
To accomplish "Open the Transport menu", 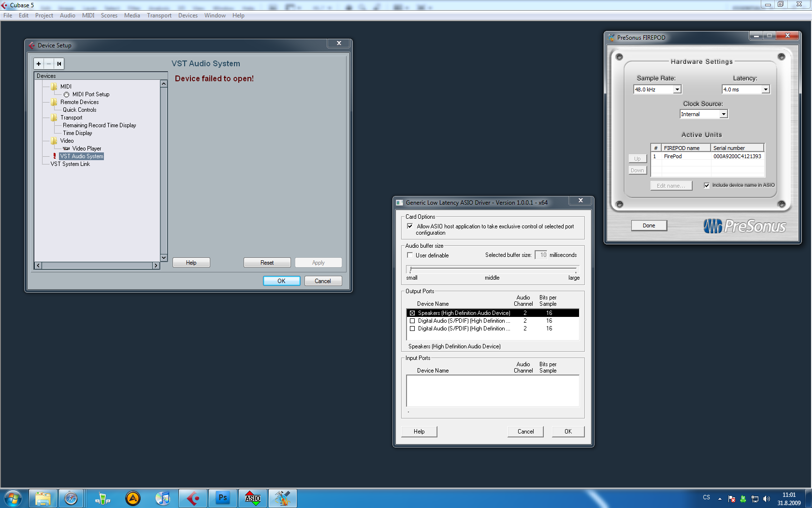I will (x=159, y=15).
